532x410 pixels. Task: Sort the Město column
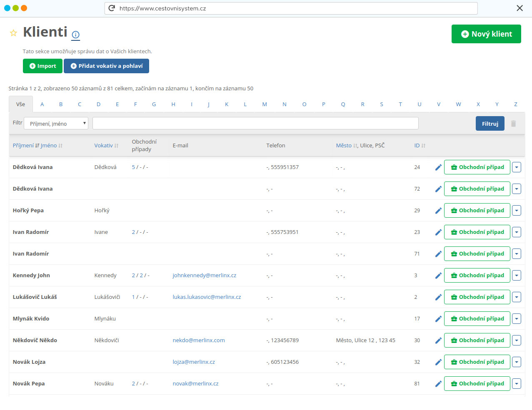[355, 146]
